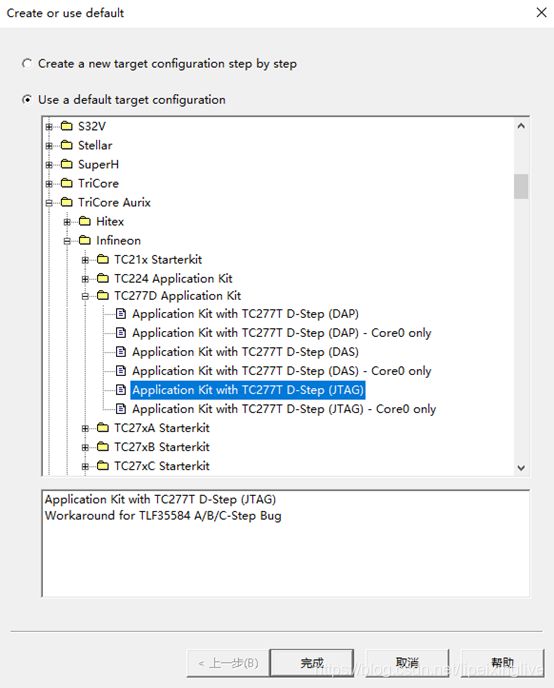Screen dimensions: 554x688
Task: Collapse the TC277D Application Kit node
Action: [x=85, y=296]
